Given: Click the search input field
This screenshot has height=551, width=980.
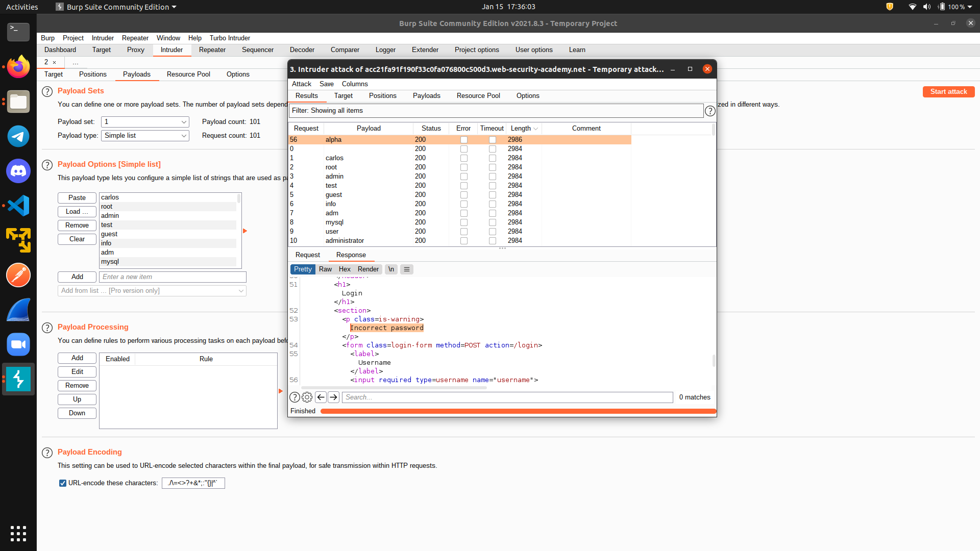Looking at the screenshot, I should 508,397.
